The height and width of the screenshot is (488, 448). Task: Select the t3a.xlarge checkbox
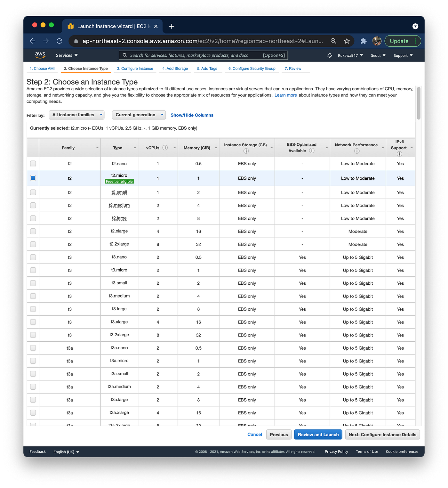coord(33,413)
